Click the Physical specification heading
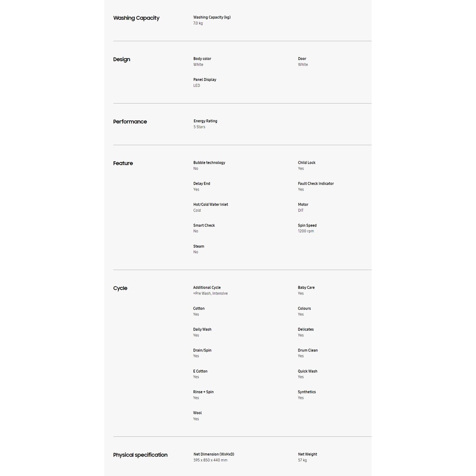Viewport: 476px width, 476px height. 140,455
